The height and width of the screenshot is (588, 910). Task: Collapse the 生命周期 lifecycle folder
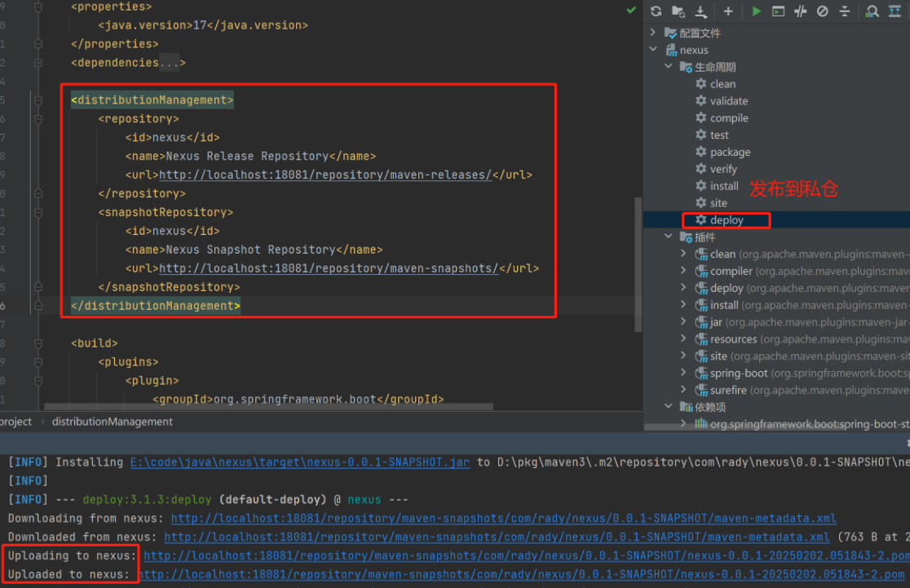pos(668,66)
